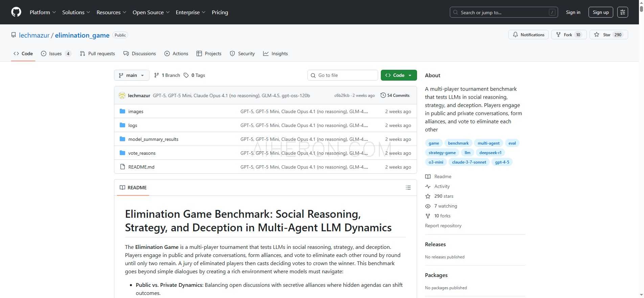
Task: Select the multi-agent topic tag
Action: [488, 143]
